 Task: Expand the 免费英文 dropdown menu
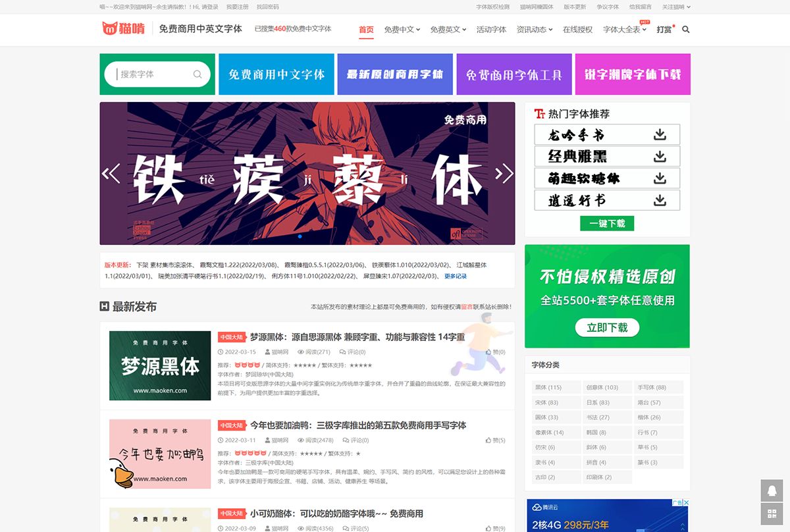click(x=448, y=30)
